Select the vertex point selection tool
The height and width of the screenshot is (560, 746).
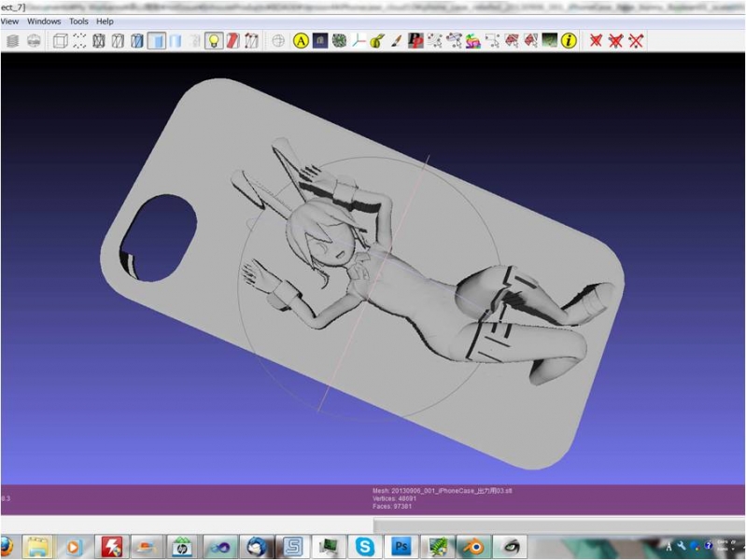click(x=435, y=41)
